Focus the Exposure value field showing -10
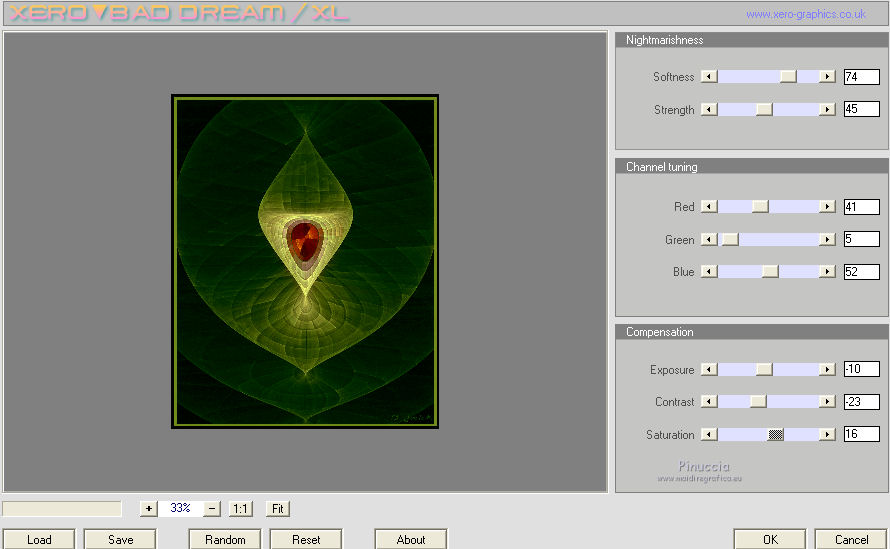This screenshot has height=549, width=890. click(x=862, y=369)
